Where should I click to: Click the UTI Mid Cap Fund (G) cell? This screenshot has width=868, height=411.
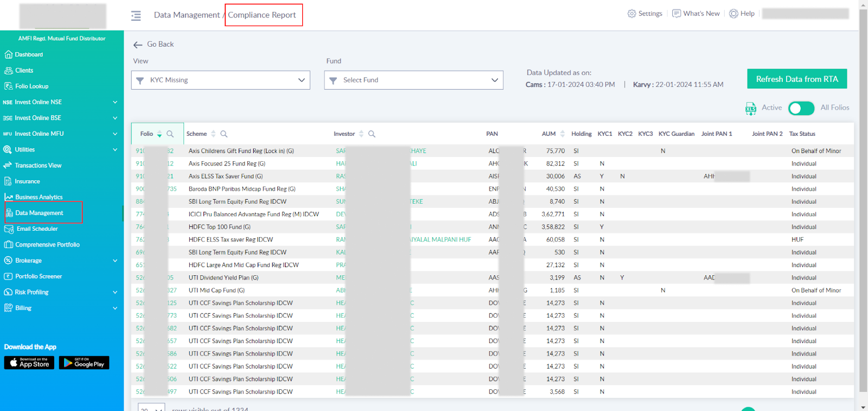pyautogui.click(x=217, y=290)
